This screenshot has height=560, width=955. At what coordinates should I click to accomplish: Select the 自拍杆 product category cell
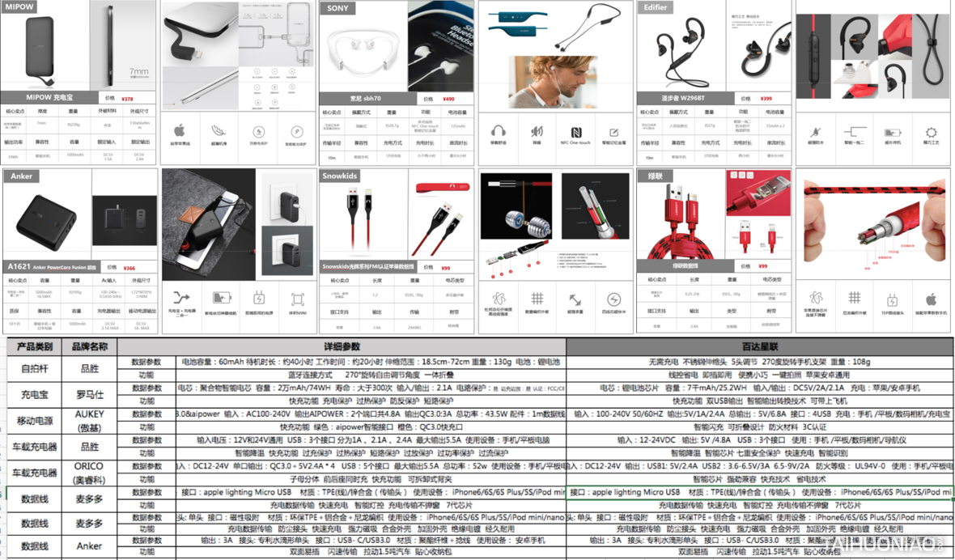click(x=34, y=368)
